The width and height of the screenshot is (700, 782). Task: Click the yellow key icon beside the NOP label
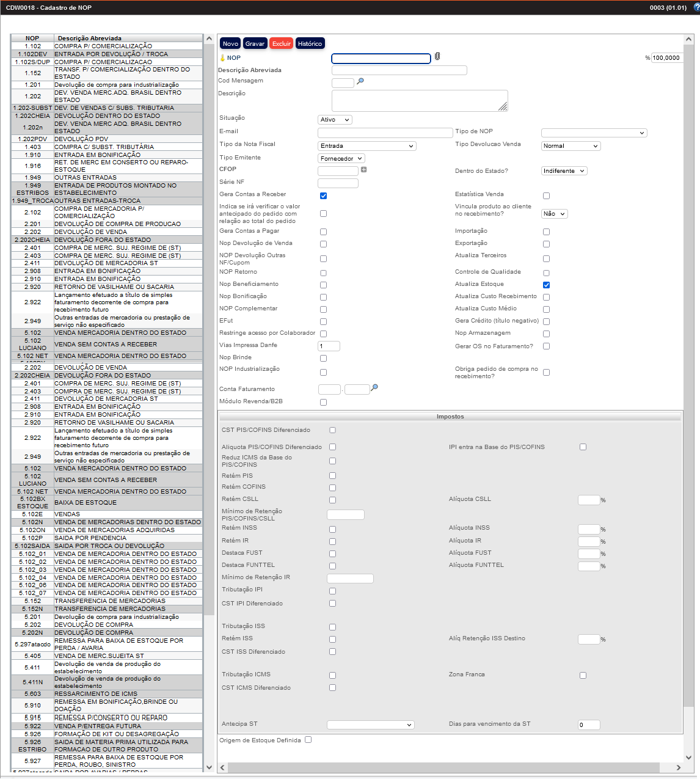tap(224, 58)
